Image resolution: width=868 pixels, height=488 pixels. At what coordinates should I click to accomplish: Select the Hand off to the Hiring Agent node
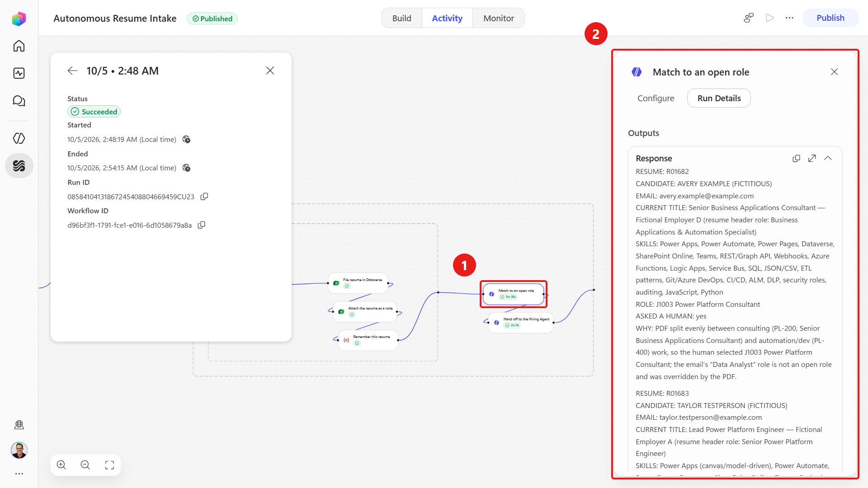pyautogui.click(x=521, y=323)
